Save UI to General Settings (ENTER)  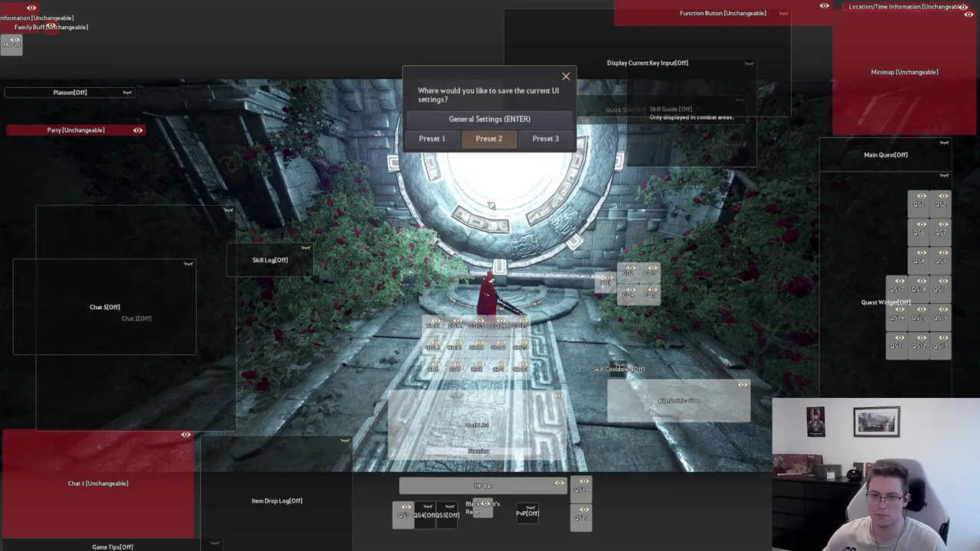point(490,119)
